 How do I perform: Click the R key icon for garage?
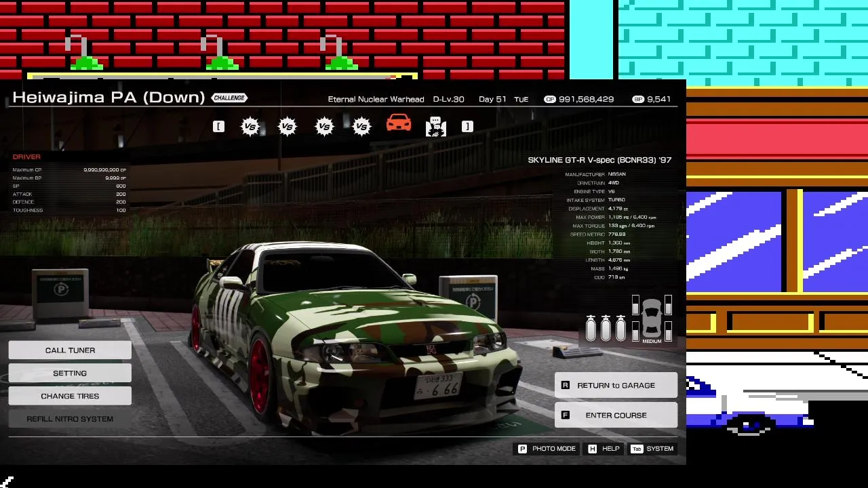click(x=565, y=385)
